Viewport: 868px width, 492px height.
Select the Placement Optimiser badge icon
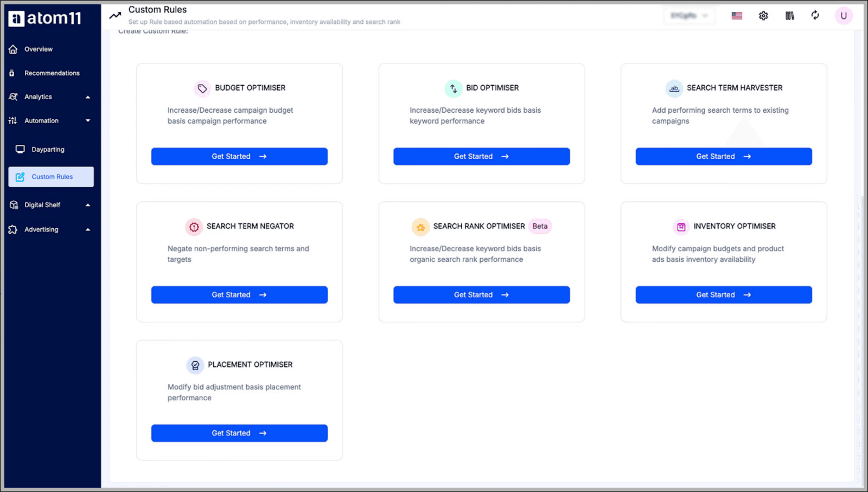195,365
